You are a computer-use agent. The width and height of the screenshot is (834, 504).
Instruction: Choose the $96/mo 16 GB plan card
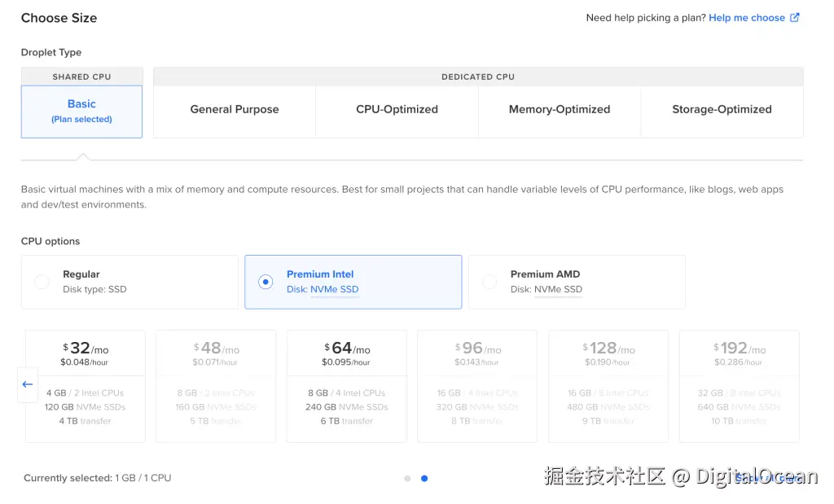(x=477, y=386)
